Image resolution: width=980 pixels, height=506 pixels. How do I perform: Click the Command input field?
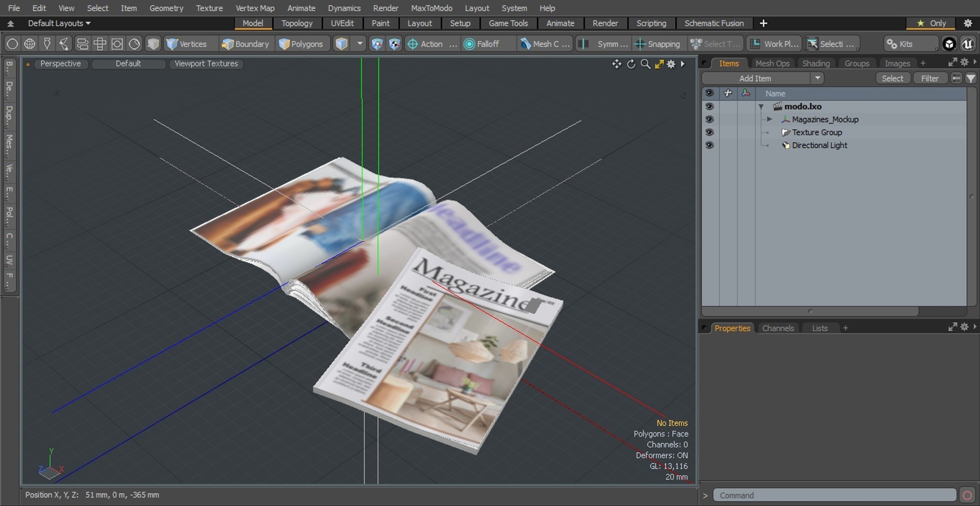pyautogui.click(x=834, y=495)
